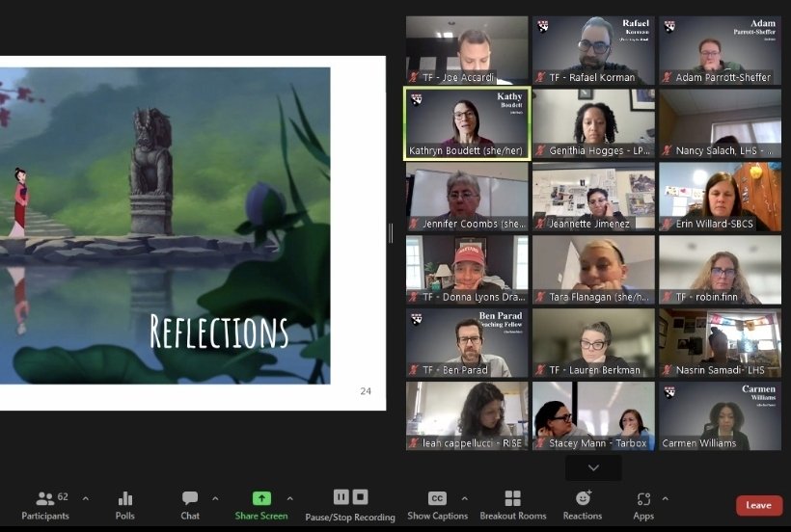The width and height of the screenshot is (791, 532).
Task: Click muted mic icon on Joe Accardi tile
Action: (414, 77)
